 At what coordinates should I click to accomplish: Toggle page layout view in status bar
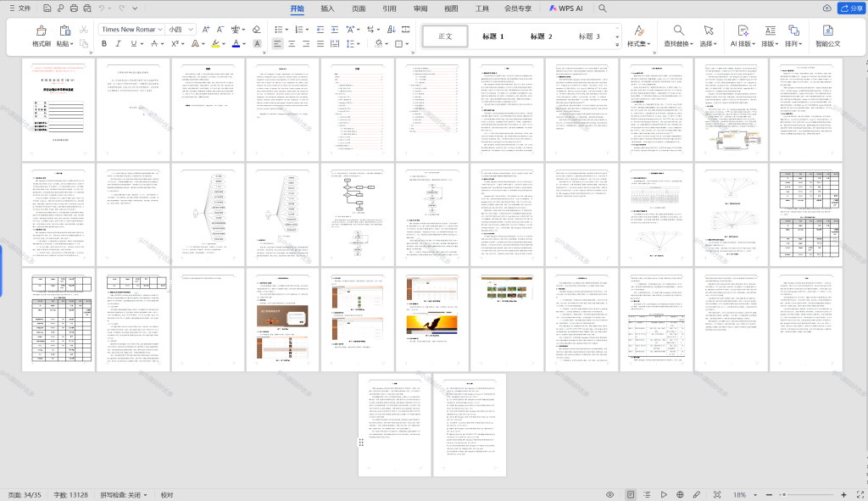(631, 495)
